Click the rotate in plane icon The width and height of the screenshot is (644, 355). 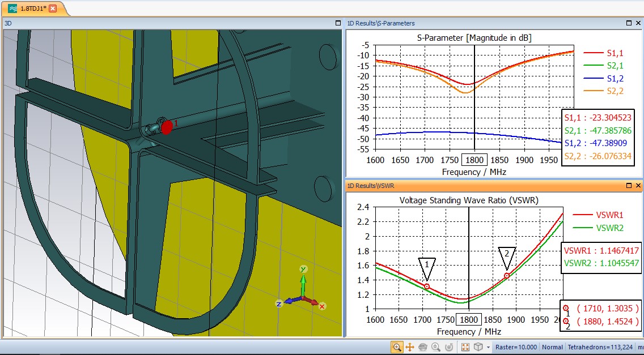click(x=449, y=347)
